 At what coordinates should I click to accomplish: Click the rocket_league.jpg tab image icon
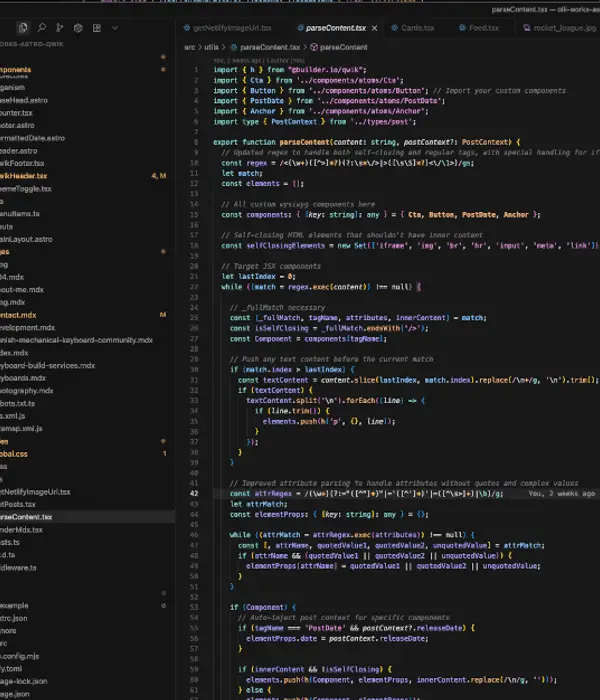click(x=527, y=28)
